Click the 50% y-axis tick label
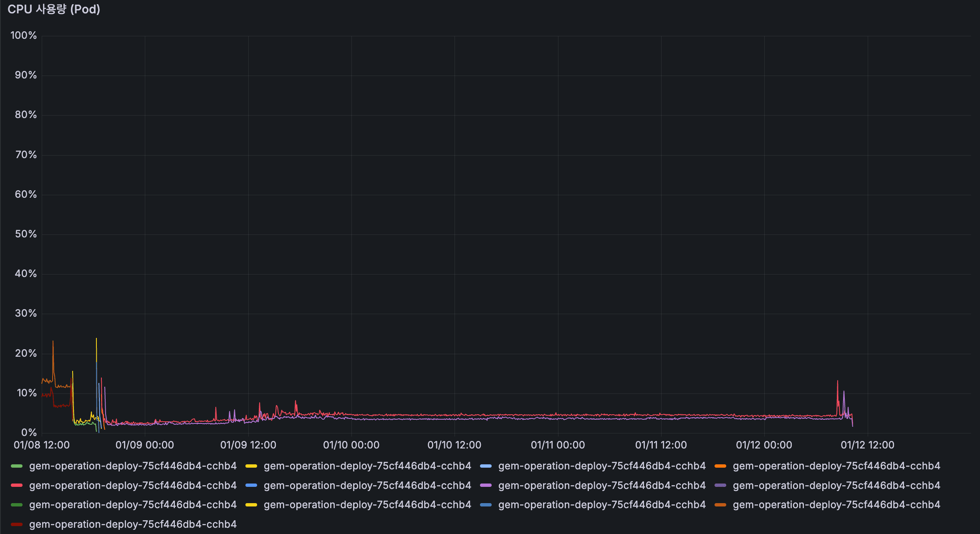Viewport: 980px width, 534px height. (26, 234)
